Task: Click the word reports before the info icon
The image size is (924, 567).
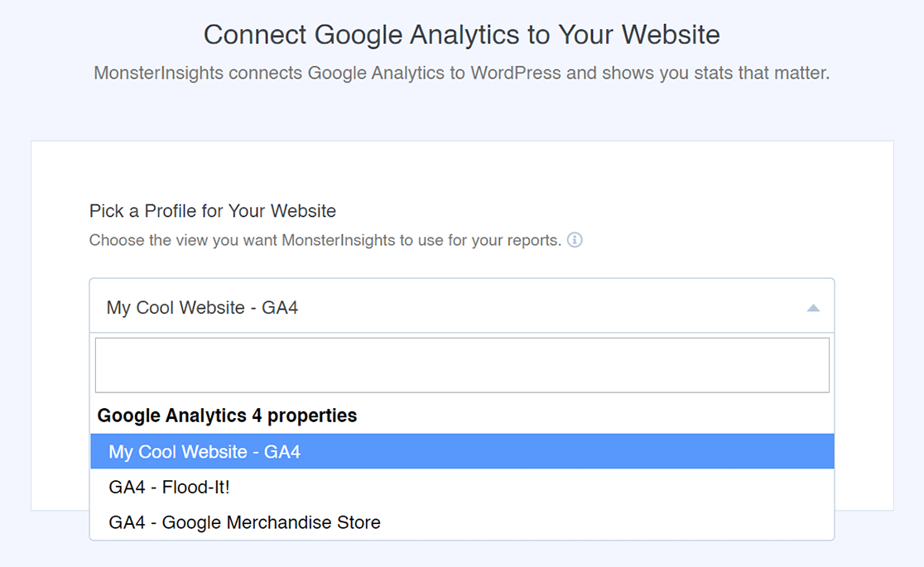Action: click(x=535, y=241)
